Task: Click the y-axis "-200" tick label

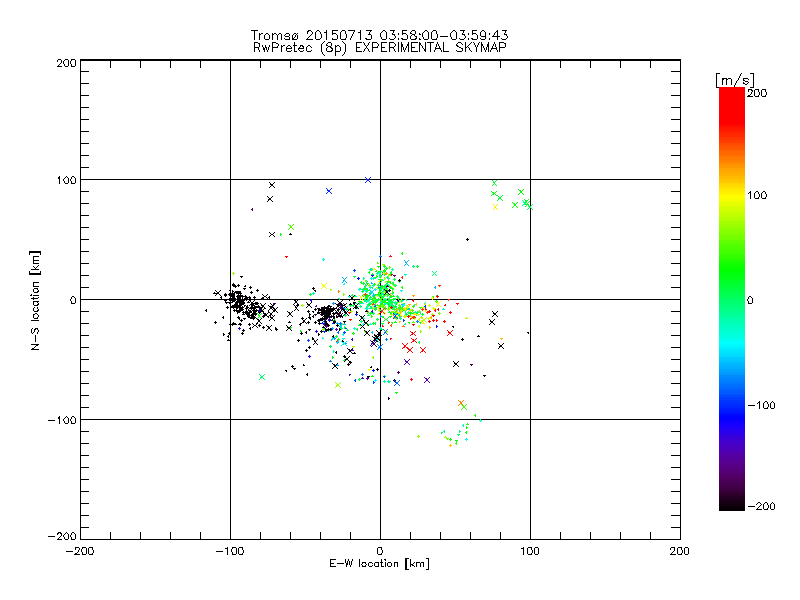Action: (62, 536)
